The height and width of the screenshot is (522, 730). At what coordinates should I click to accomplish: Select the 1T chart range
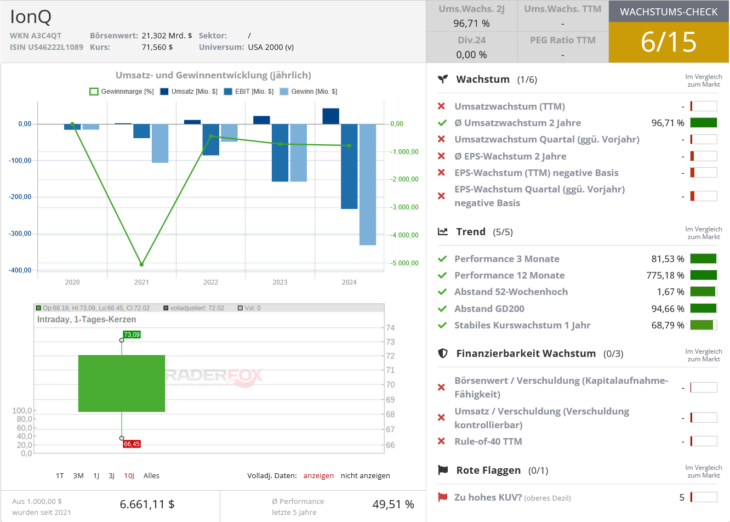tap(60, 475)
